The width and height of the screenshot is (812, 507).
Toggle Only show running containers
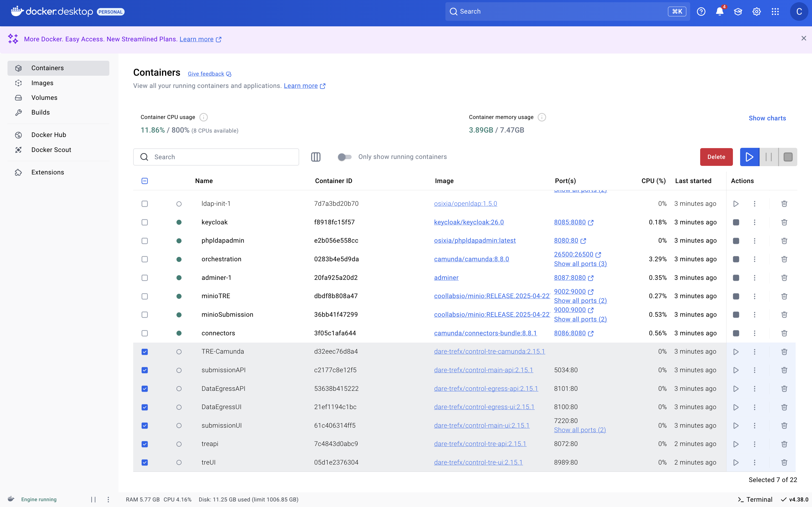tap(344, 157)
